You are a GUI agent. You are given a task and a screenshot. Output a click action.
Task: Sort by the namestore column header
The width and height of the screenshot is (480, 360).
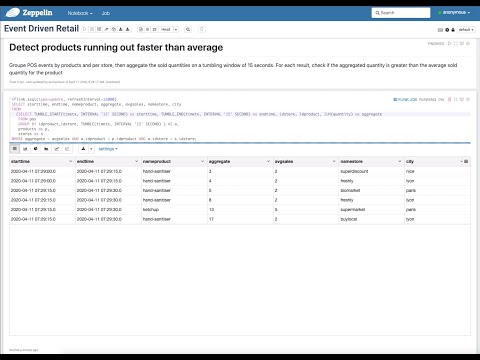351,161
